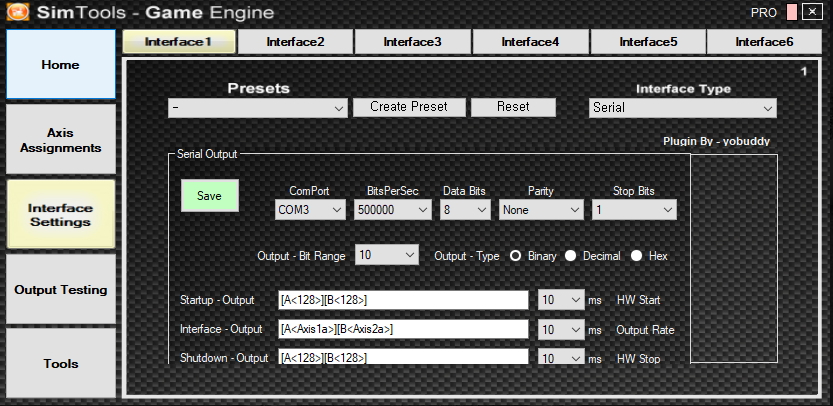Viewport: 833px width, 406px height.
Task: Open the Output Testing section
Action: 61,290
